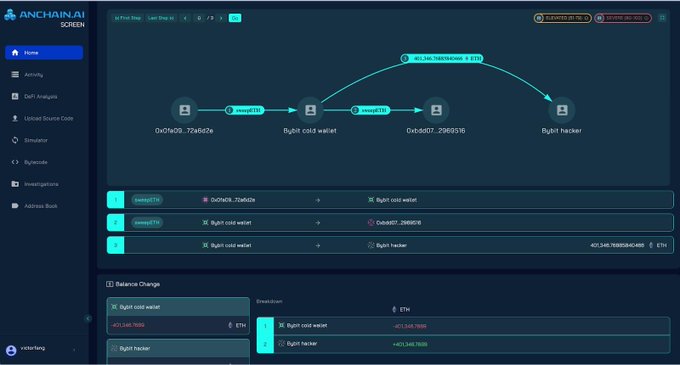Click the ETH amount in step 3
The width and height of the screenshot is (680, 365).
pos(617,245)
